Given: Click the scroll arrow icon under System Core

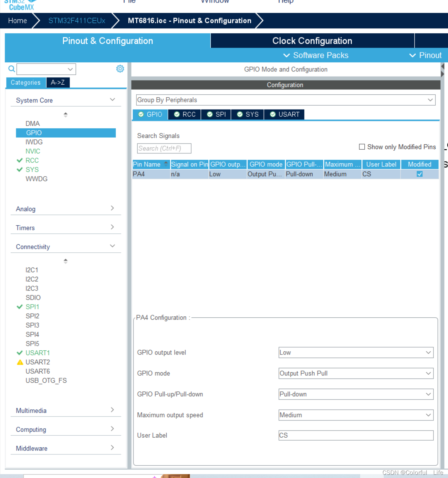Looking at the screenshot, I should click(66, 115).
